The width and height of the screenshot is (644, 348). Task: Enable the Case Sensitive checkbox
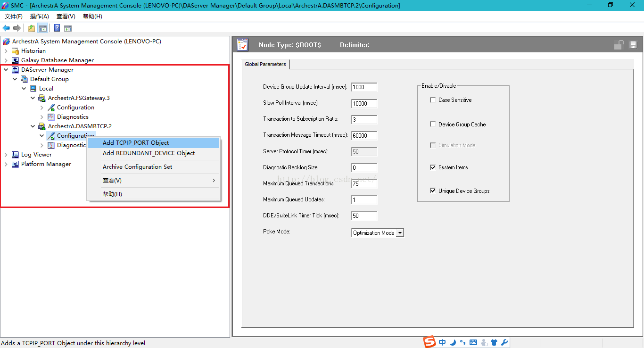433,100
